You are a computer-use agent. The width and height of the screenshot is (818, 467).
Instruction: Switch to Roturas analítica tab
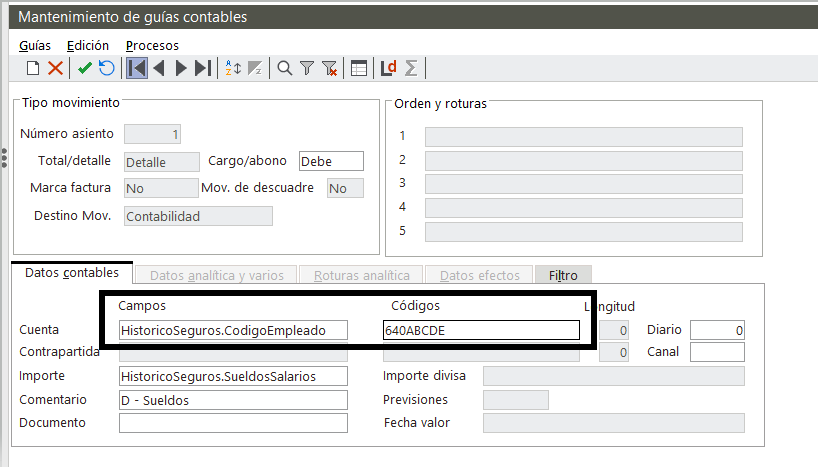point(361,275)
